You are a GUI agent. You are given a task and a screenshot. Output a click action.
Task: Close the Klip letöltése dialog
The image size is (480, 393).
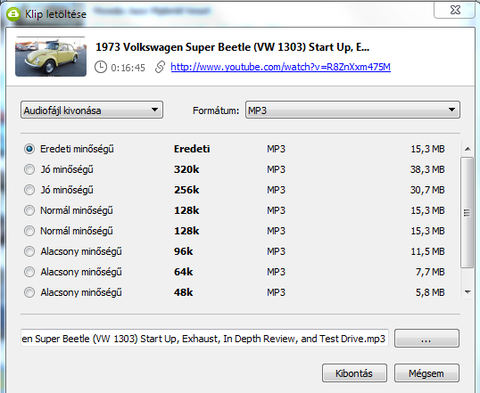[x=455, y=10]
